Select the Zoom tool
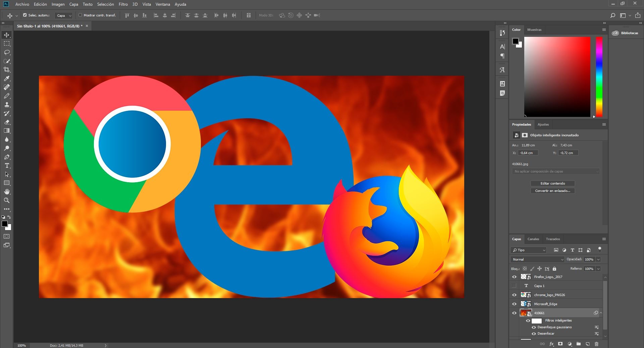 pos(7,200)
